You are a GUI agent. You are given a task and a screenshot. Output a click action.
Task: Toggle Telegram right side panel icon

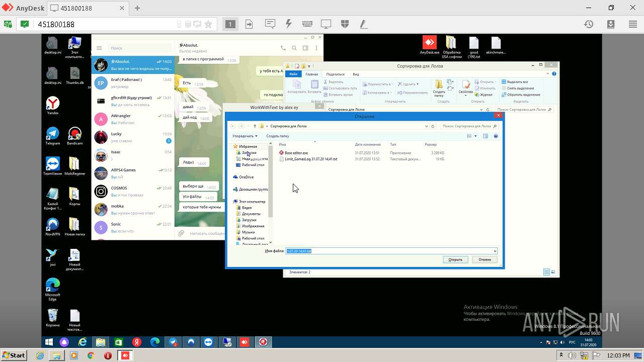tap(305, 48)
